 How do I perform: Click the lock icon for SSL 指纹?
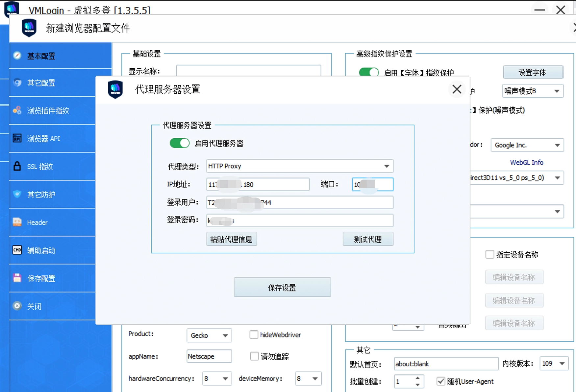click(17, 166)
